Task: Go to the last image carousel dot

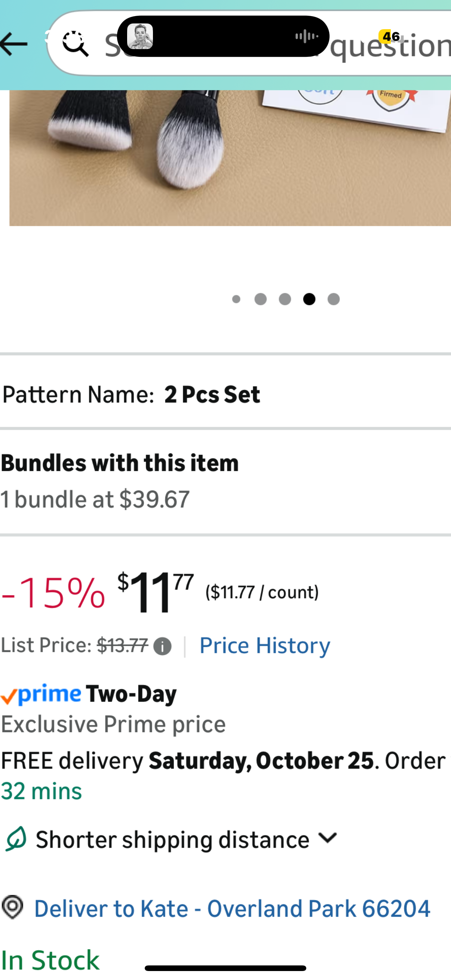Action: (x=334, y=299)
